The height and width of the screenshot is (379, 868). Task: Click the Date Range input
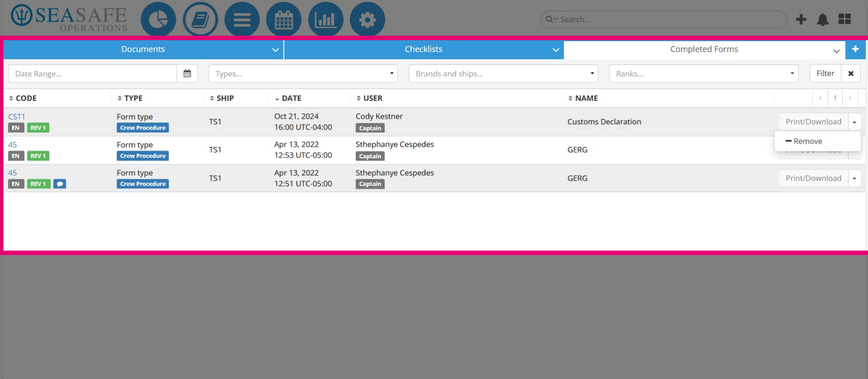coord(93,74)
